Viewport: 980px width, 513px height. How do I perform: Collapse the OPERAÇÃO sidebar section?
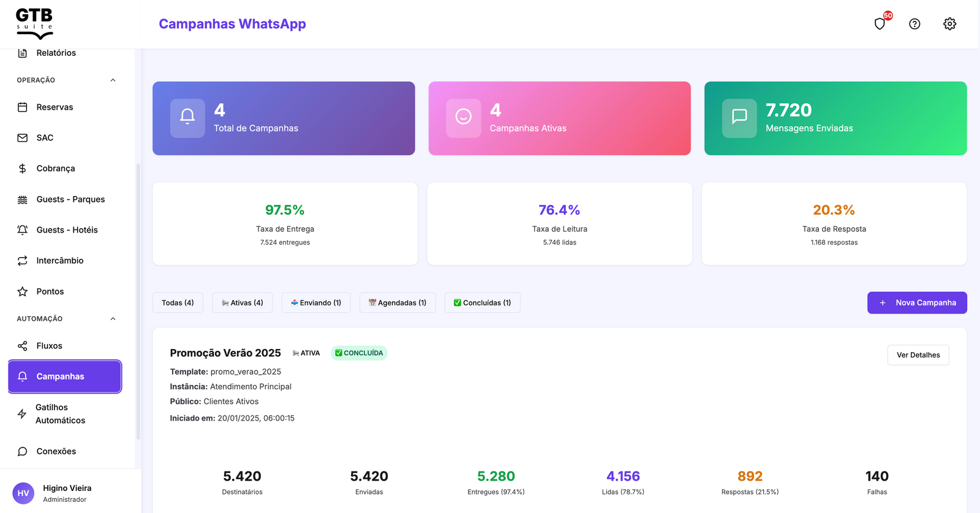click(x=113, y=80)
